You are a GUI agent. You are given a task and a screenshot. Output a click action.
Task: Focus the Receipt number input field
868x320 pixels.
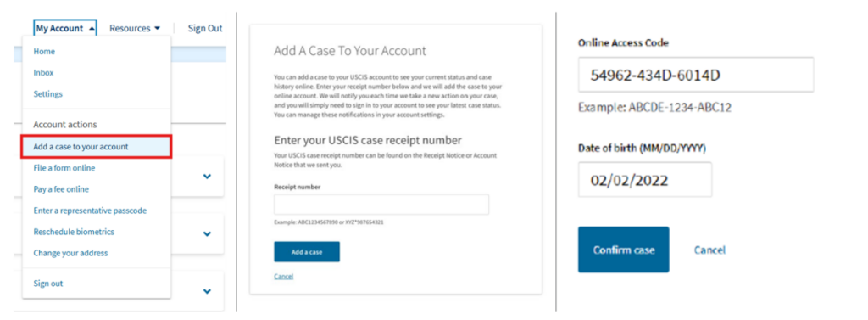tap(381, 204)
